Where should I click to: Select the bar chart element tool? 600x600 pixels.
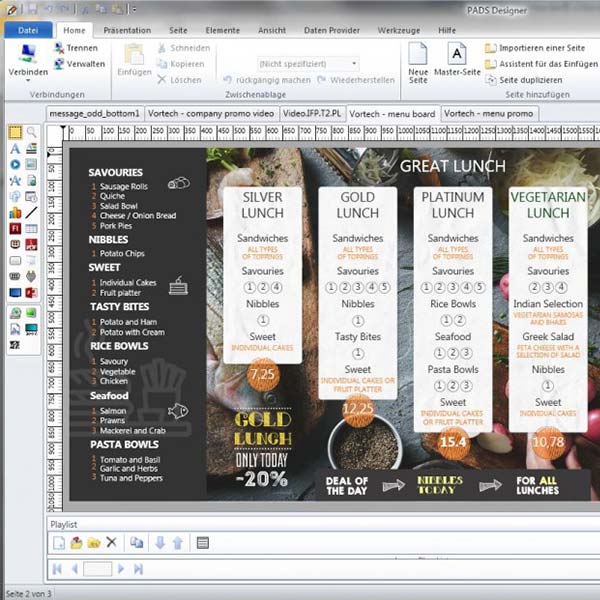pos(15,213)
